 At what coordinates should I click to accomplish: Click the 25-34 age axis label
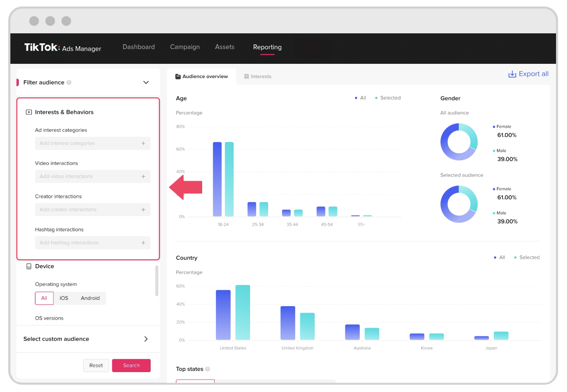pyautogui.click(x=258, y=224)
